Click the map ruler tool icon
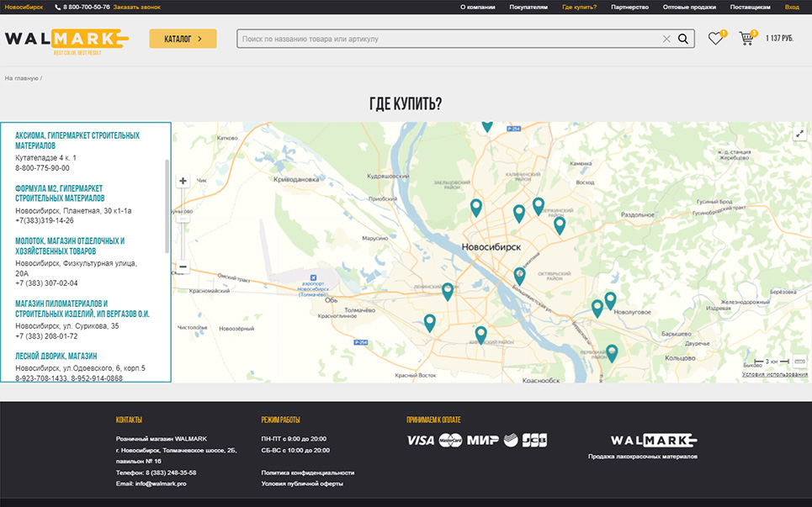The height and width of the screenshot is (507, 812). coord(799,361)
